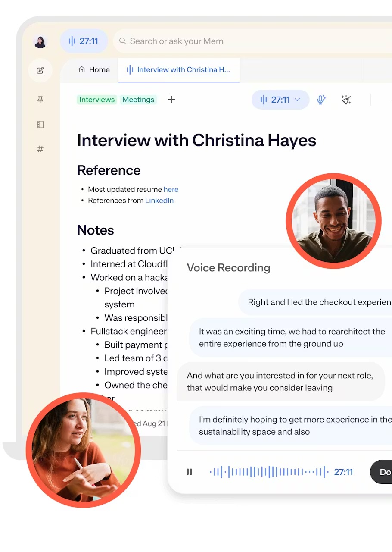Expand the 27:11 recording dropdown chevron

297,100
